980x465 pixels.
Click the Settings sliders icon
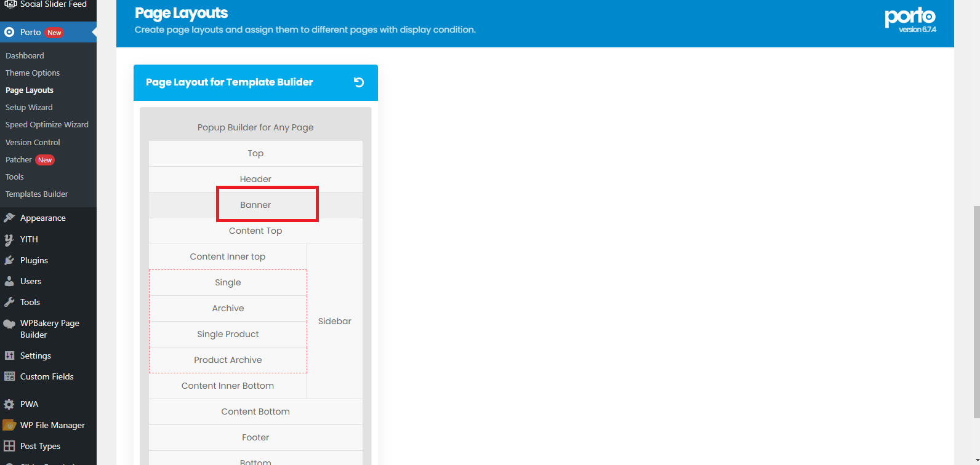(9, 356)
